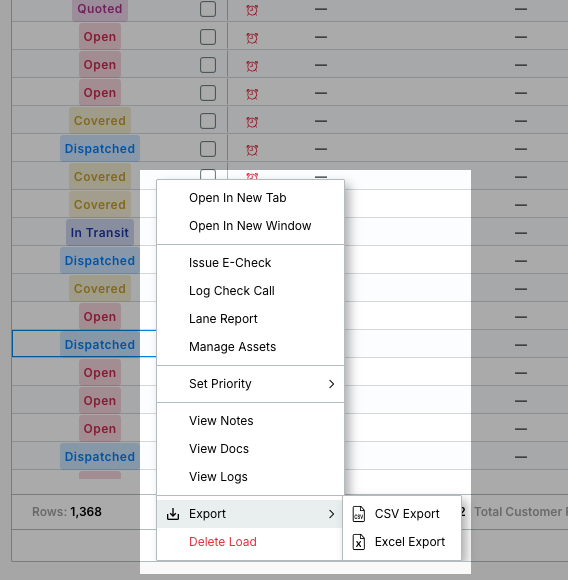Viewport: 568px width, 580px height.
Task: Click Delete Load in red
Action: click(223, 542)
